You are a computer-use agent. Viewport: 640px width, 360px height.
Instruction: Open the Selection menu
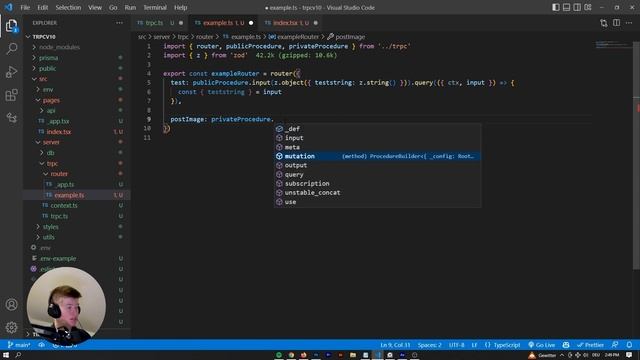[x=68, y=7]
